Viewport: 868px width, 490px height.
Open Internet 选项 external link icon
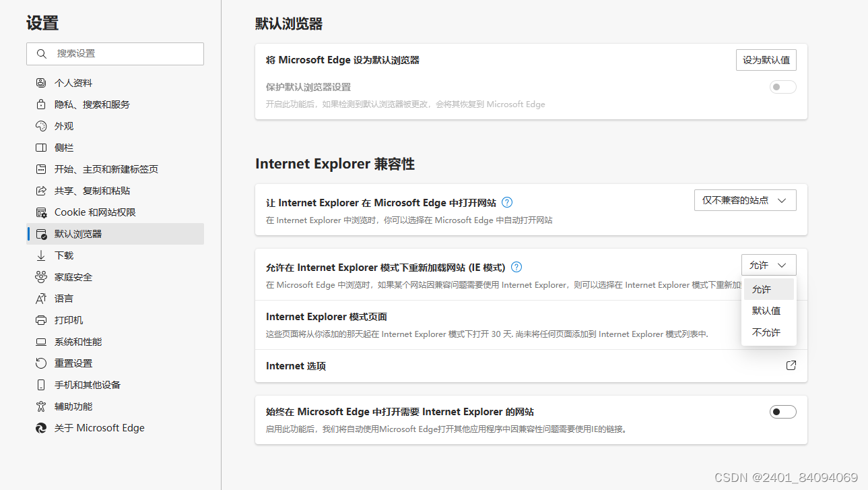(791, 365)
